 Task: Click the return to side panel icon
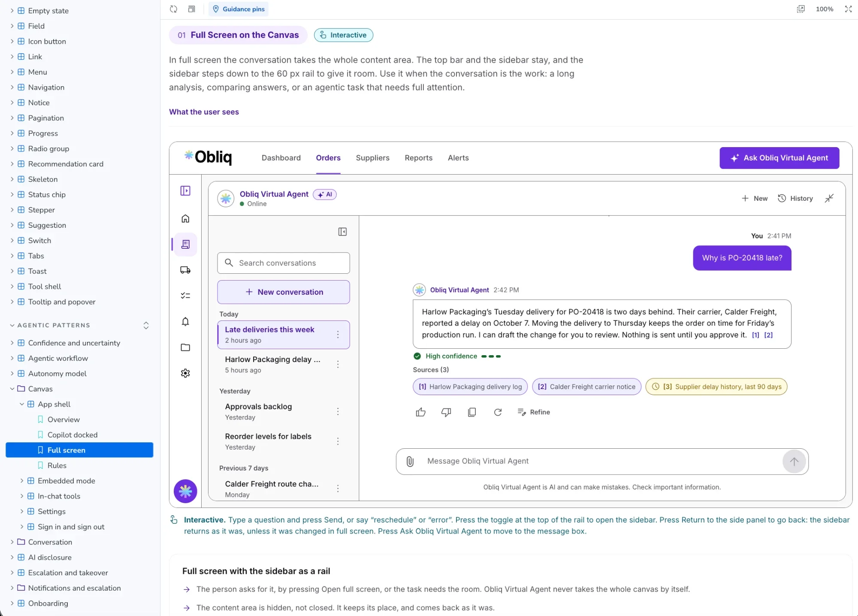point(829,198)
